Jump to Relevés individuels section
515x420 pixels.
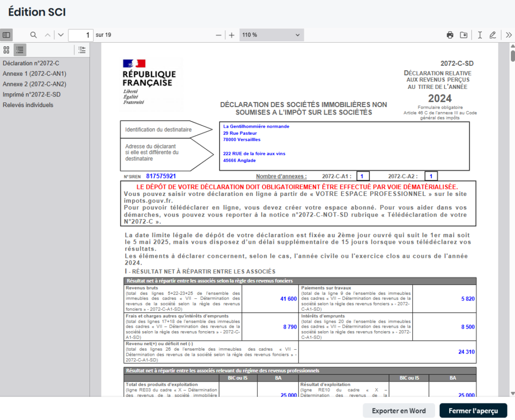pos(28,105)
